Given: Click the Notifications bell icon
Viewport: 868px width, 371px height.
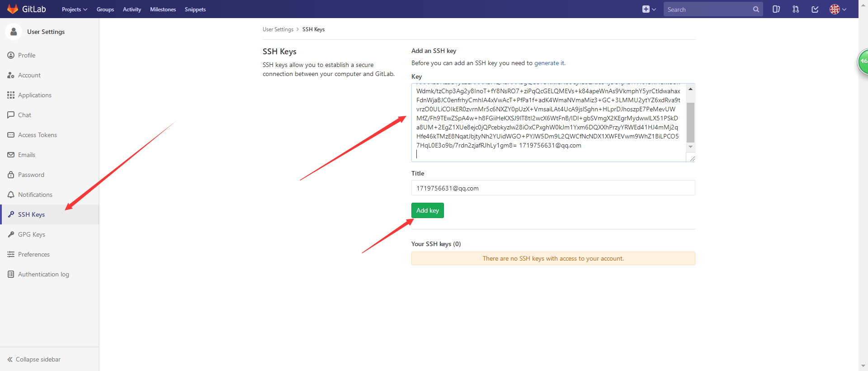Looking at the screenshot, I should [x=11, y=195].
